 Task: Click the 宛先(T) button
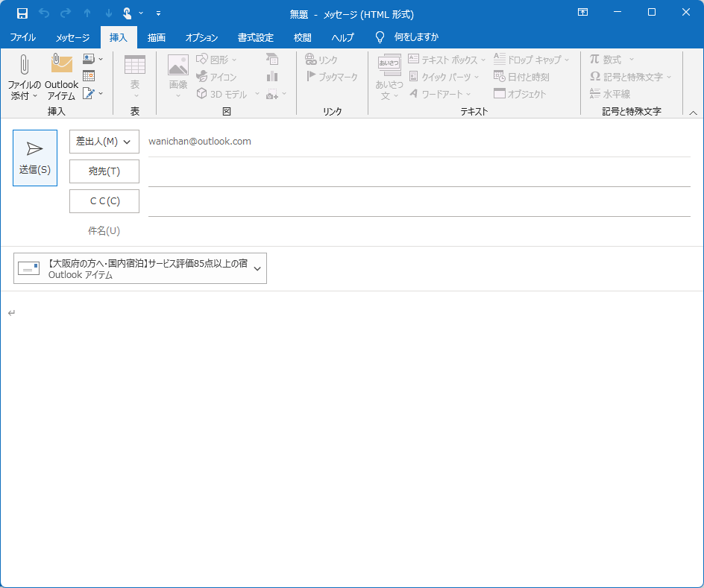(x=104, y=171)
